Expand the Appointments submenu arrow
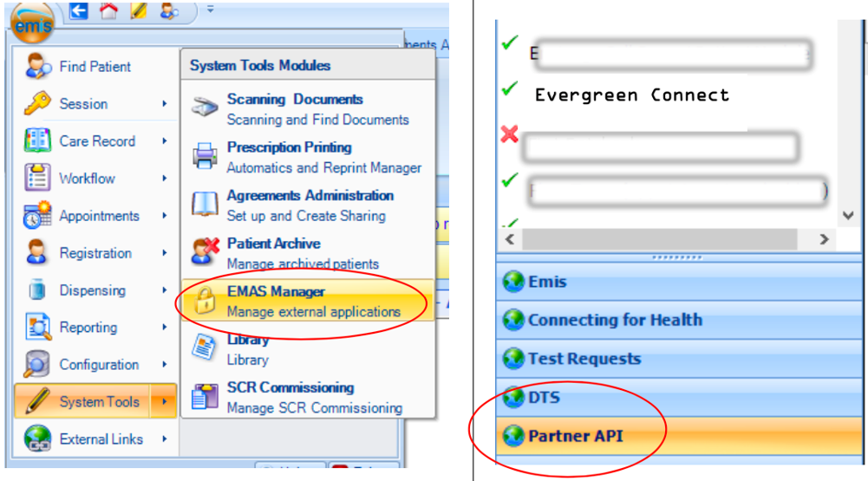 (165, 215)
